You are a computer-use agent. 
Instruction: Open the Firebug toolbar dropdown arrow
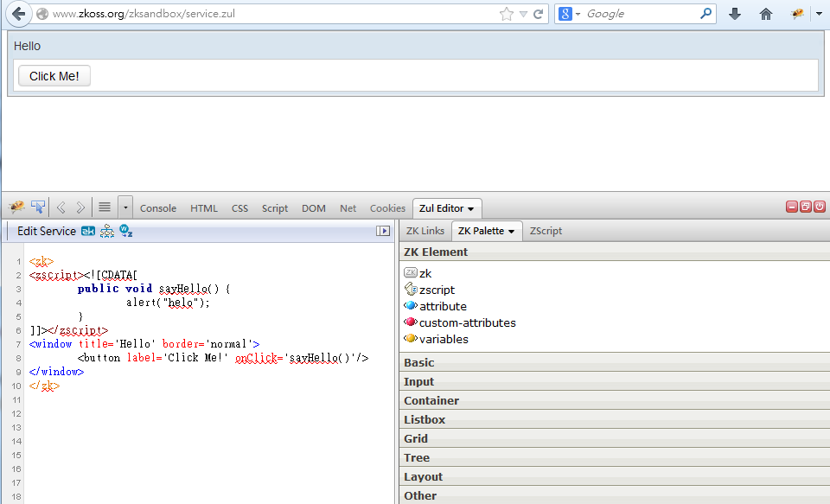(820, 15)
